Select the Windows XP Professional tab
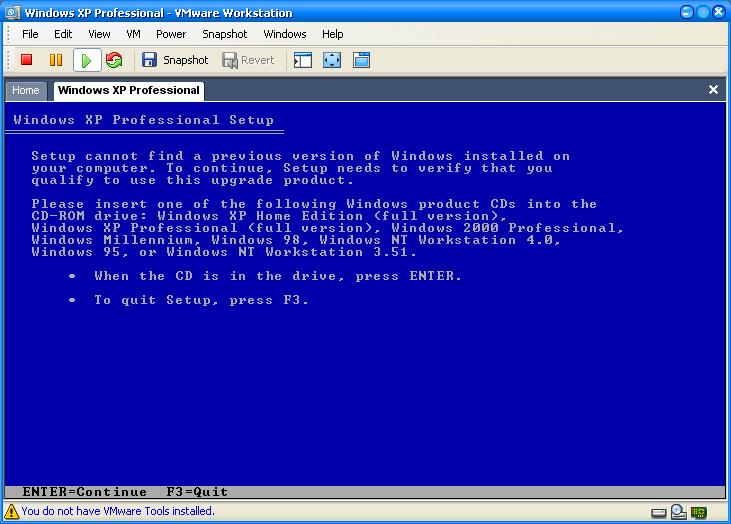 [129, 90]
